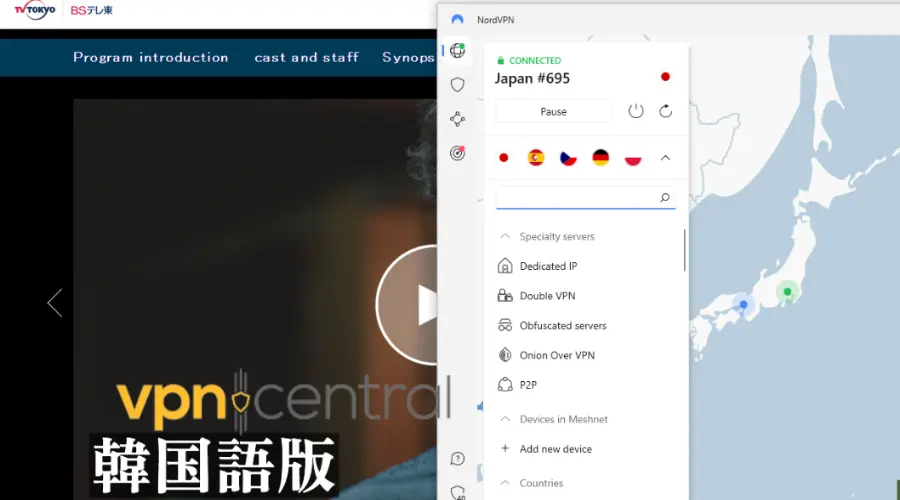Image resolution: width=900 pixels, height=500 pixels.
Task: Click the Japan #695 server name
Action: click(x=532, y=78)
